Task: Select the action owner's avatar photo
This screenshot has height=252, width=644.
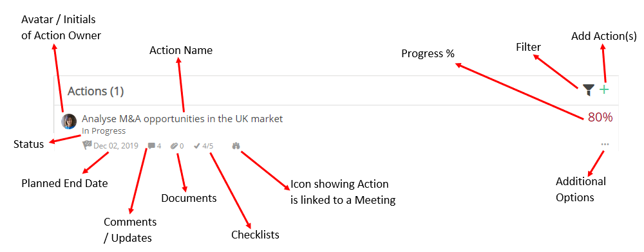Action: pos(69,122)
